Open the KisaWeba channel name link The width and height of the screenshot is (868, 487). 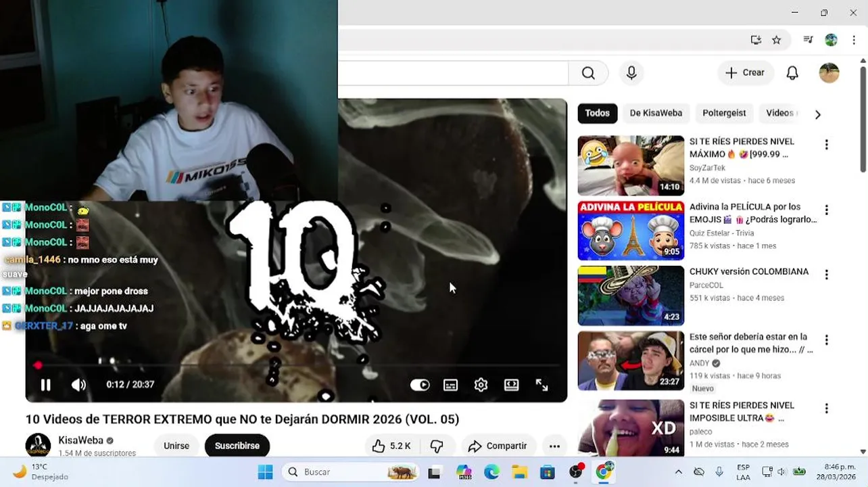[80, 440]
